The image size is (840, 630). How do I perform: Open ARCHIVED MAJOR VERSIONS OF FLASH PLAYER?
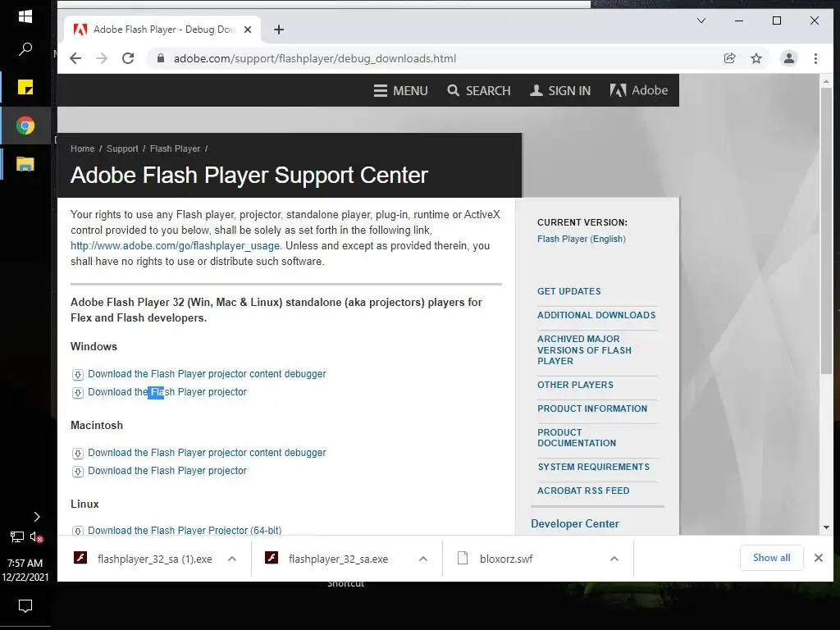(584, 349)
